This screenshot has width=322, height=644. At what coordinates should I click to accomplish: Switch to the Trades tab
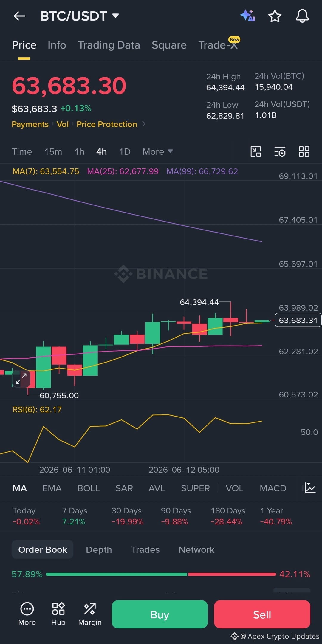pos(145,549)
